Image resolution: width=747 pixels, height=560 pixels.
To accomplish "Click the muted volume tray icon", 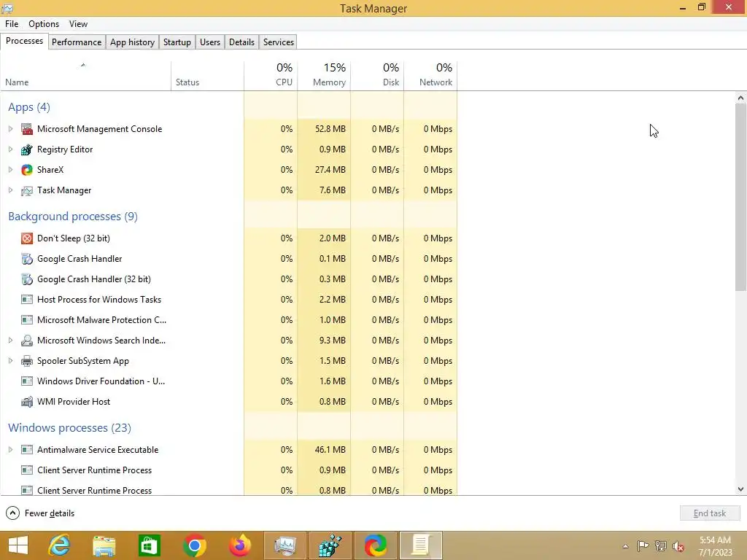I will [x=678, y=546].
